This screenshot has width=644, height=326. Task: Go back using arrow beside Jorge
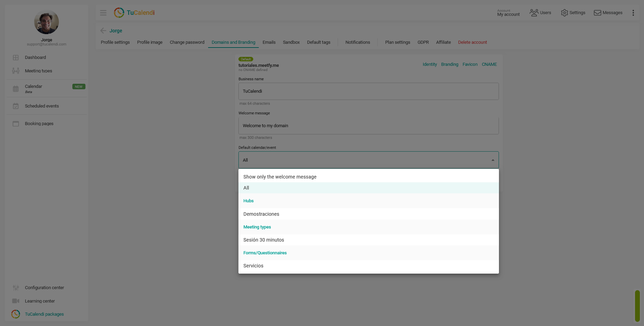[103, 31]
